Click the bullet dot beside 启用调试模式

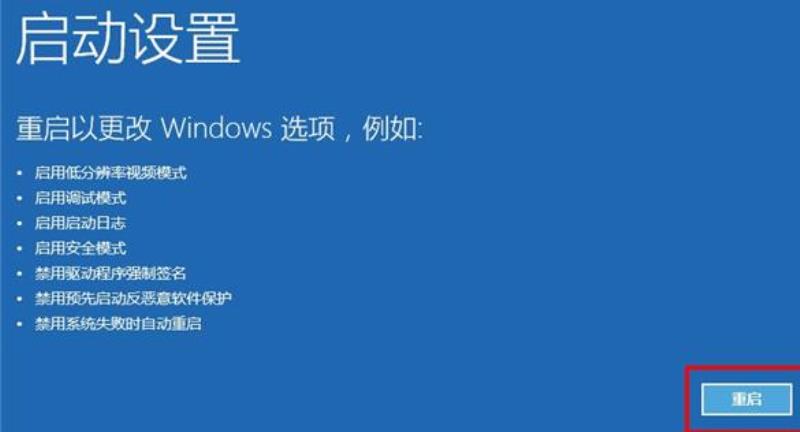tap(19, 198)
